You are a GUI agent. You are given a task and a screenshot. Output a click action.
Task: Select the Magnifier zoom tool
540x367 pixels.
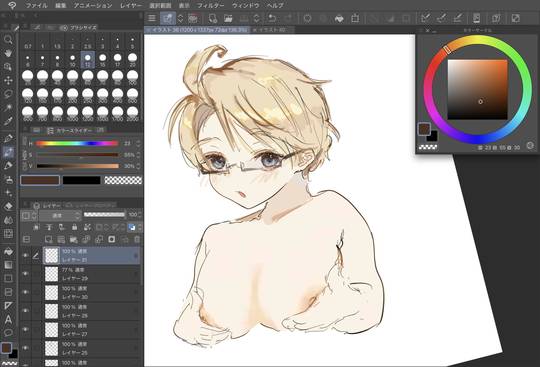click(8, 39)
